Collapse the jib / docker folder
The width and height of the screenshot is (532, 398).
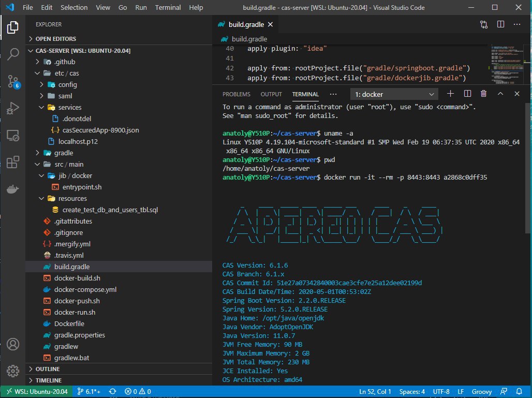point(119,176)
